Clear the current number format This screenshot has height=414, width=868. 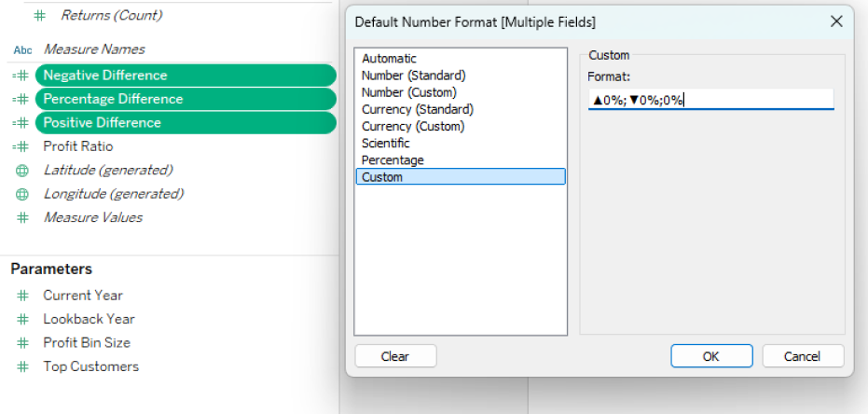tap(395, 356)
